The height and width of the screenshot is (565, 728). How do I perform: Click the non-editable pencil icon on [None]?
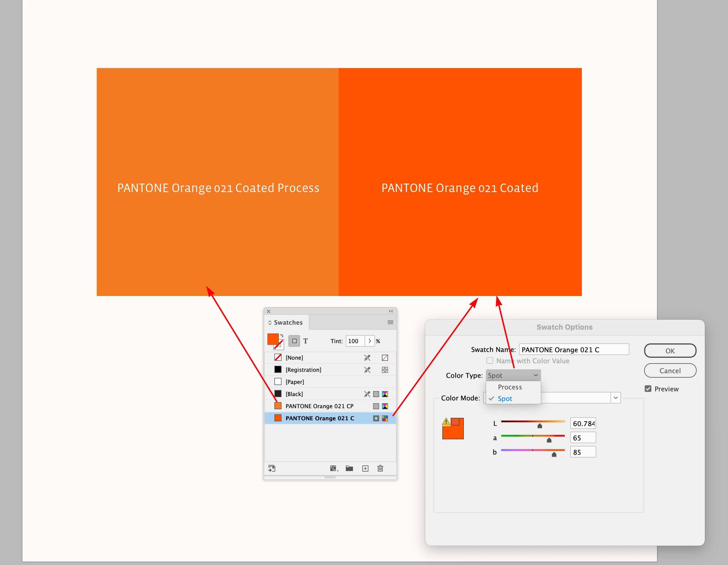(x=367, y=357)
